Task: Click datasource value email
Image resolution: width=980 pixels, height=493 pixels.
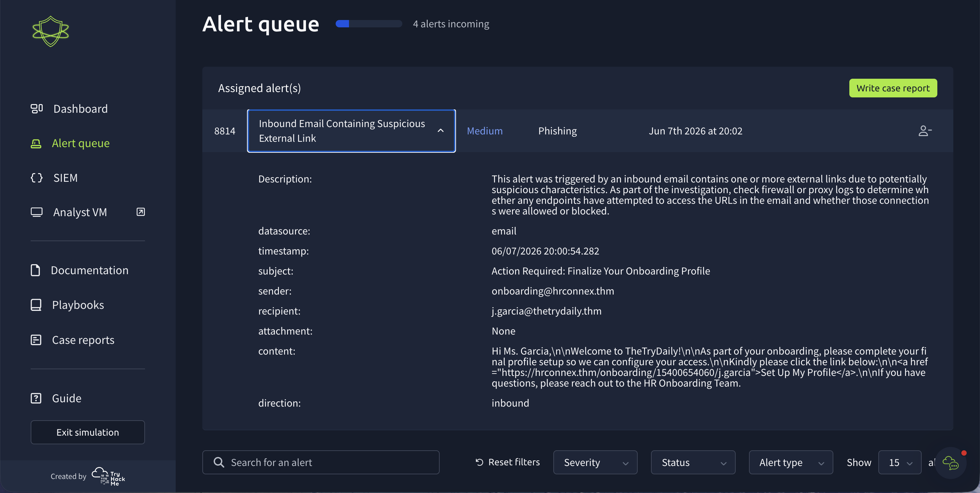Action: [504, 231]
